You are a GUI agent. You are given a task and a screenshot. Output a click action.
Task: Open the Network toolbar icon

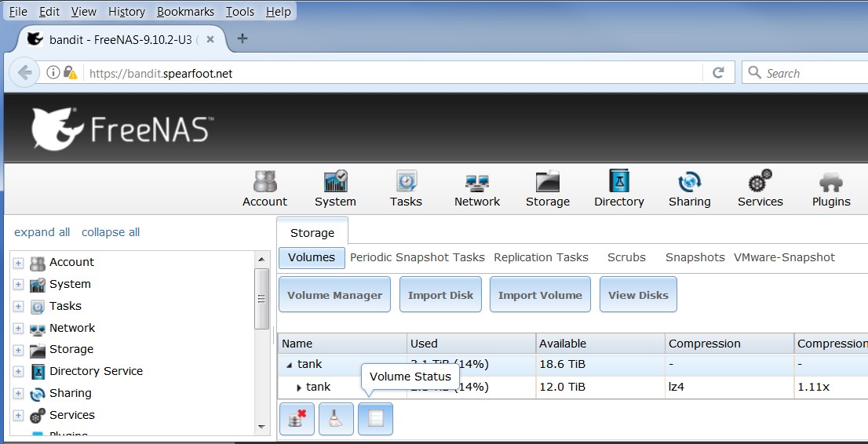tap(476, 189)
